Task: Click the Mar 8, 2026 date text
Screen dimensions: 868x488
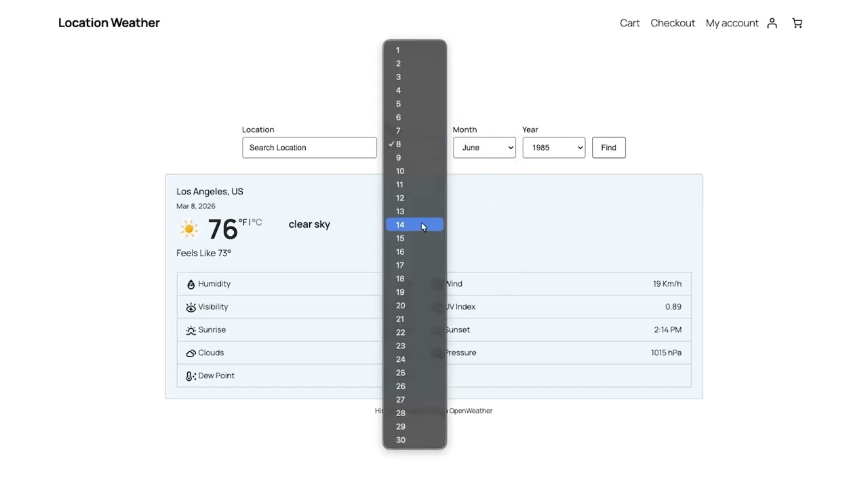Action: 196,206
